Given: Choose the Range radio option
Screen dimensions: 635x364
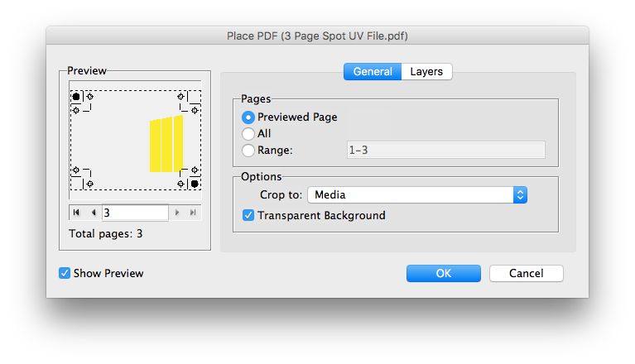Looking at the screenshot, I should pos(248,151).
